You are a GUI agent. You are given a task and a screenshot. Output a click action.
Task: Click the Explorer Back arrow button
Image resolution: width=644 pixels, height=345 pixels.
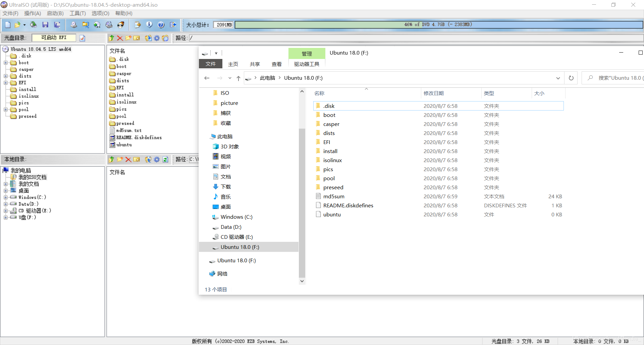(207, 78)
